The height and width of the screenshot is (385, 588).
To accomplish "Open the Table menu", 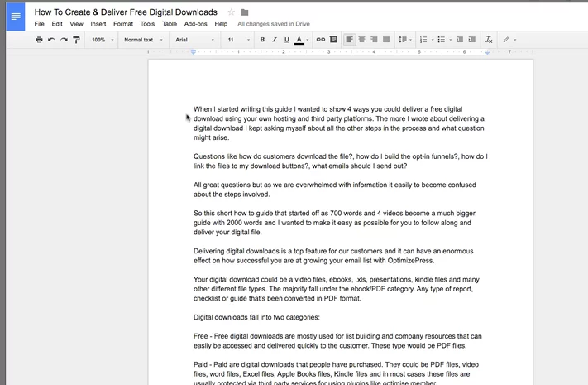I will tap(170, 24).
